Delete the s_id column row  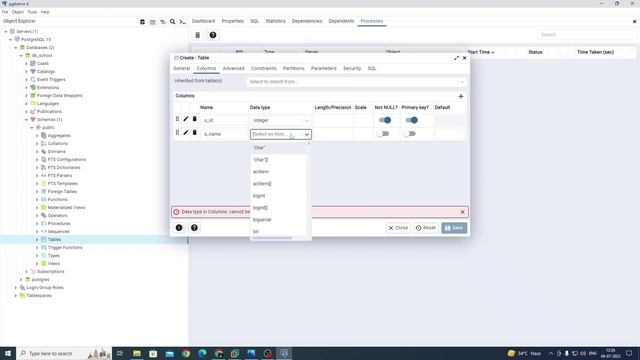pos(195,119)
